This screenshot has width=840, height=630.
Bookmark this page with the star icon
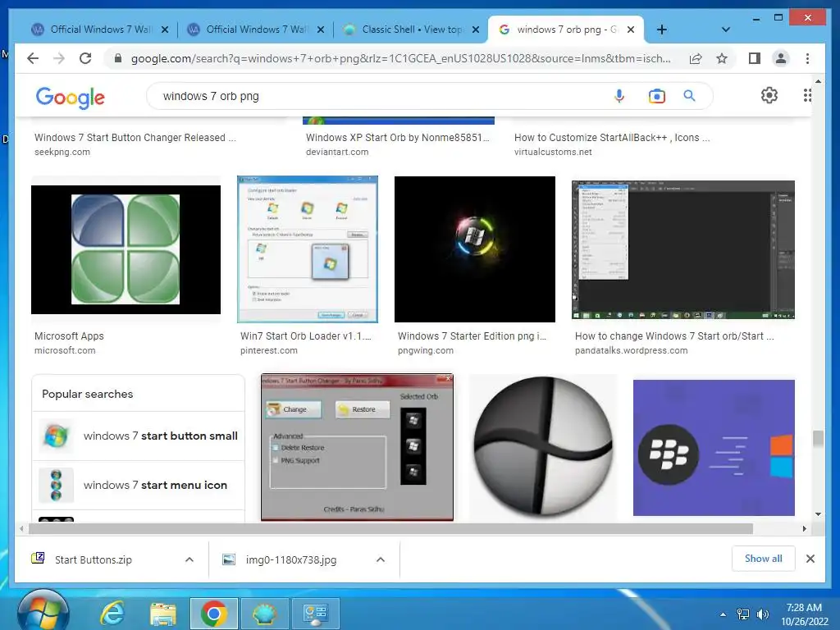(722, 58)
